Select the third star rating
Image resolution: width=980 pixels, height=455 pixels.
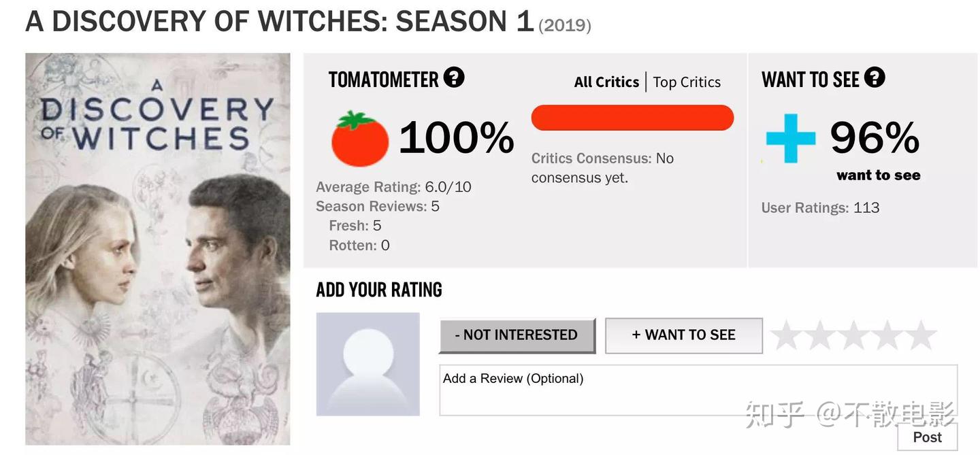[x=854, y=335]
